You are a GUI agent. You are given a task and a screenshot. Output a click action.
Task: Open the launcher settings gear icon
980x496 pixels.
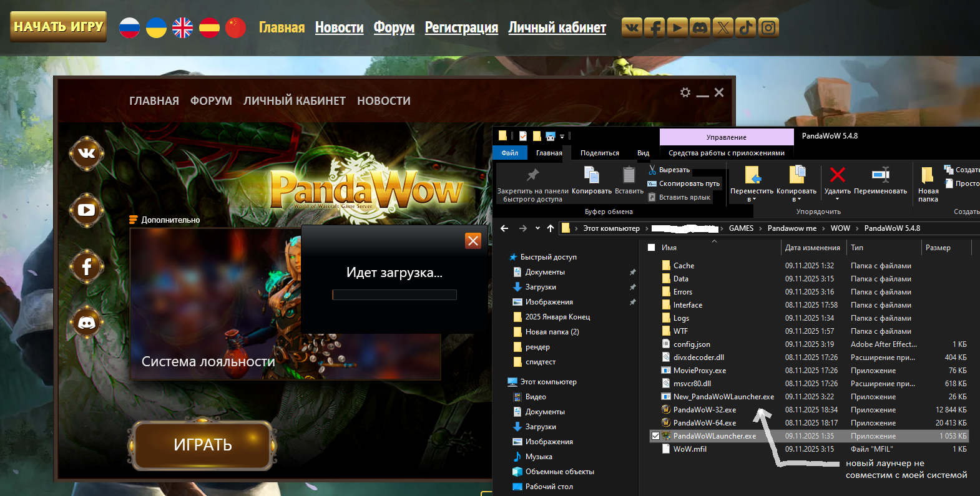pos(685,92)
